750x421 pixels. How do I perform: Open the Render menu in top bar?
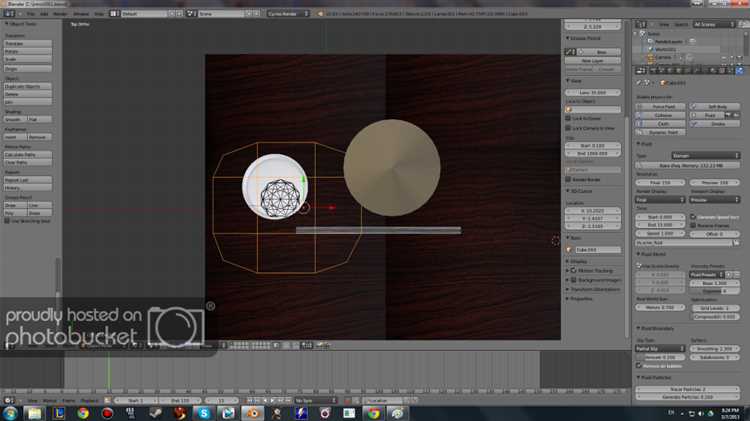tap(60, 14)
